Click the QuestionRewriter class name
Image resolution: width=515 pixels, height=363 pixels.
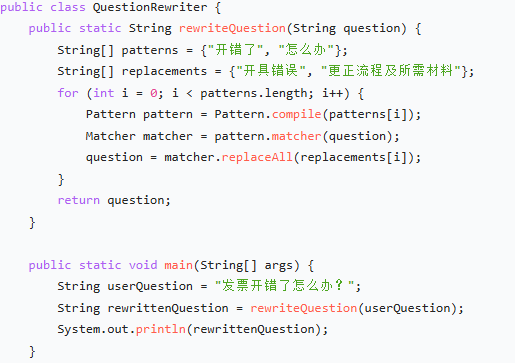(150, 7)
